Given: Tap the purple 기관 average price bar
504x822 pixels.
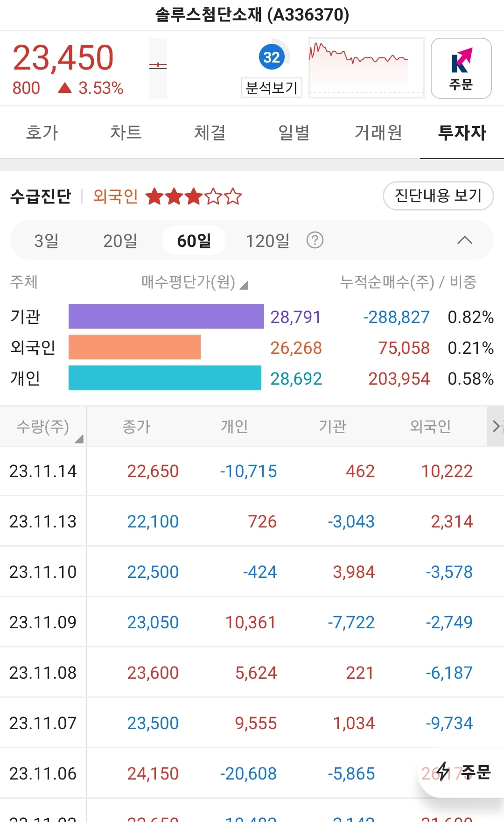Looking at the screenshot, I should pyautogui.click(x=166, y=316).
